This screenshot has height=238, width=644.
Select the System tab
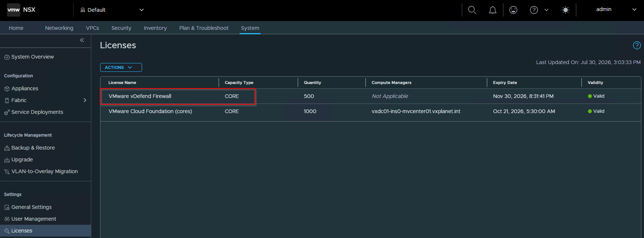coord(250,28)
